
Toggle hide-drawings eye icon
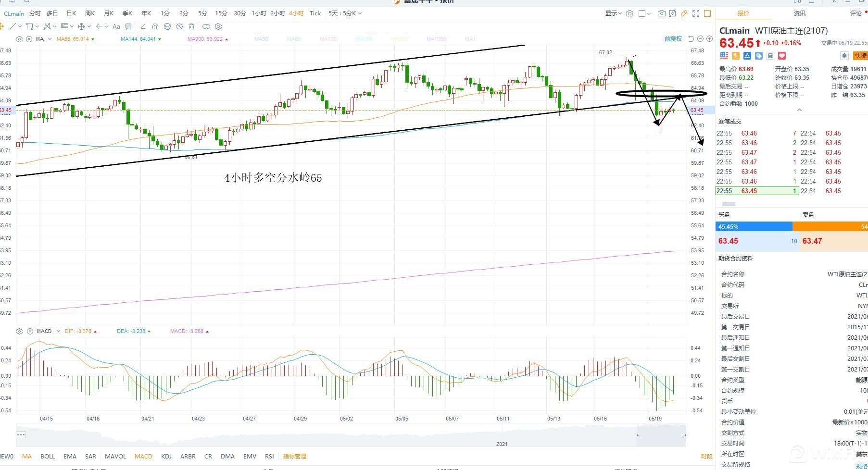click(179, 26)
